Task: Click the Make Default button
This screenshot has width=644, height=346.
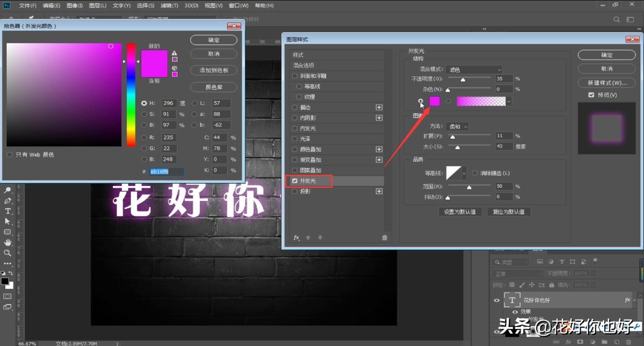Action: click(x=460, y=212)
